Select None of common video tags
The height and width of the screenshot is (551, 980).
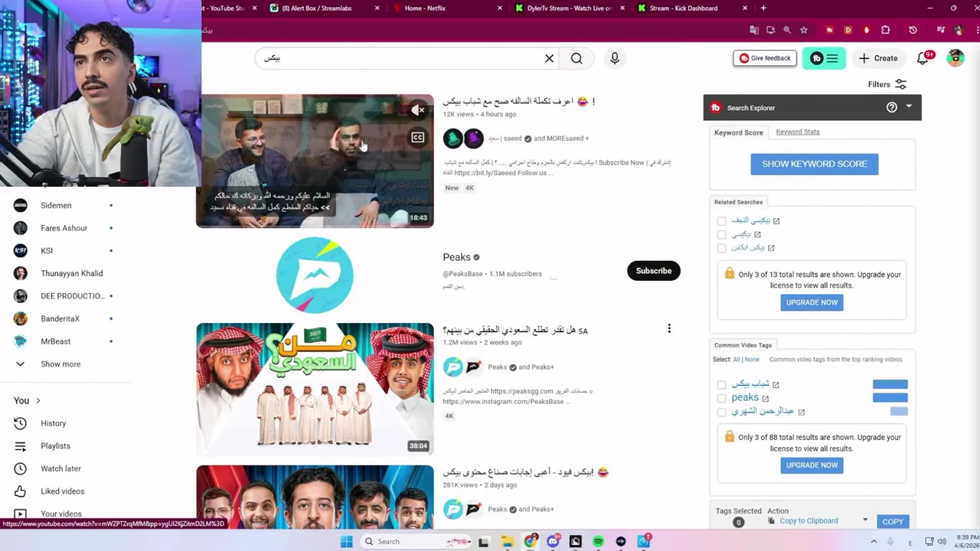752,359
